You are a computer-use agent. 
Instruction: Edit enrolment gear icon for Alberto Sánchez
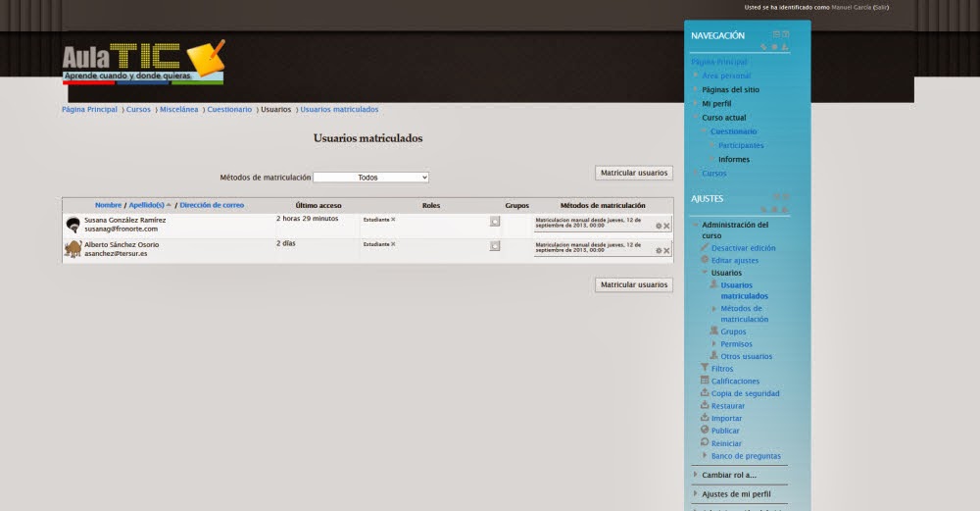click(659, 250)
